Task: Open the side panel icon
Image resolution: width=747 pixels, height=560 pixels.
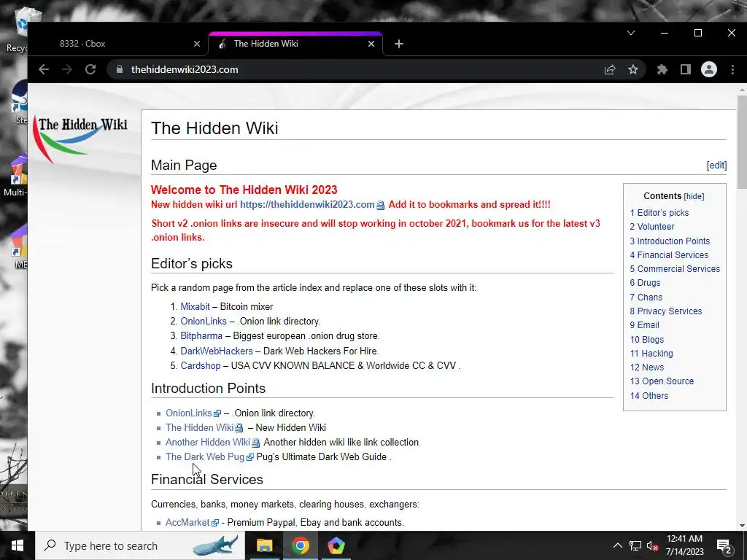Action: [x=686, y=69]
